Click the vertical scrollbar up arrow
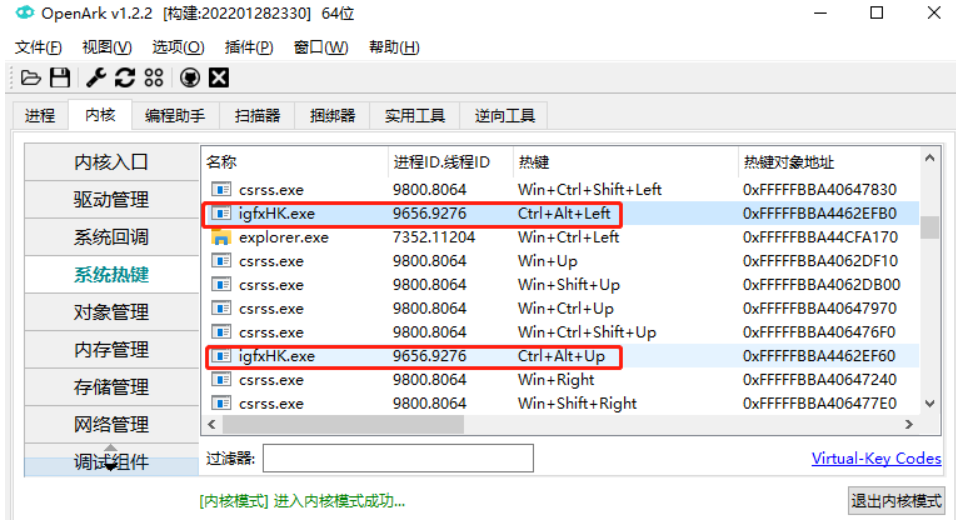The width and height of the screenshot is (956, 520). click(x=930, y=158)
